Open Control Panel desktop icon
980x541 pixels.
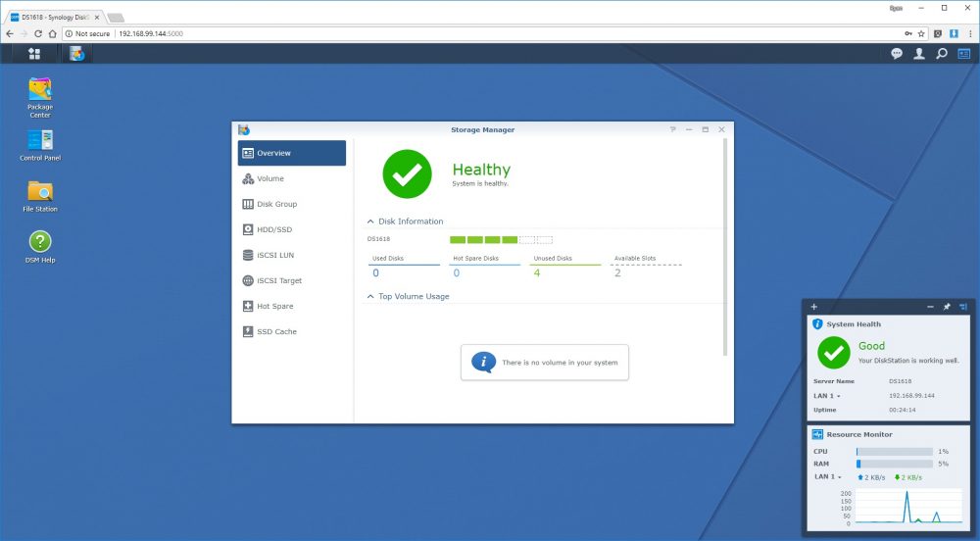coord(40,146)
